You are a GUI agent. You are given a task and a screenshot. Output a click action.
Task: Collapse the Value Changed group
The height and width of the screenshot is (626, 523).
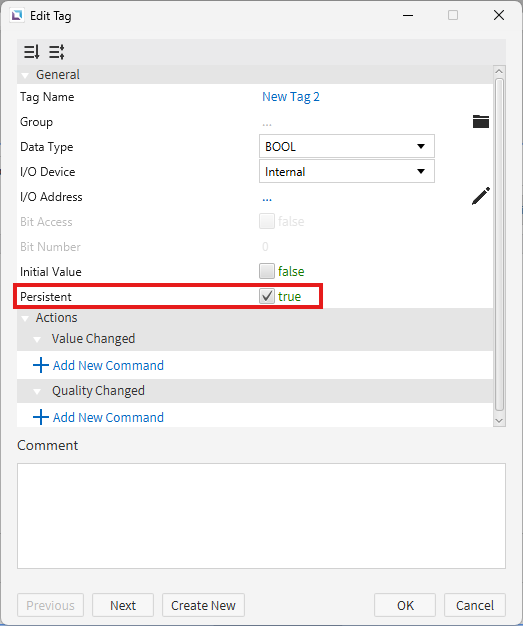(37, 339)
